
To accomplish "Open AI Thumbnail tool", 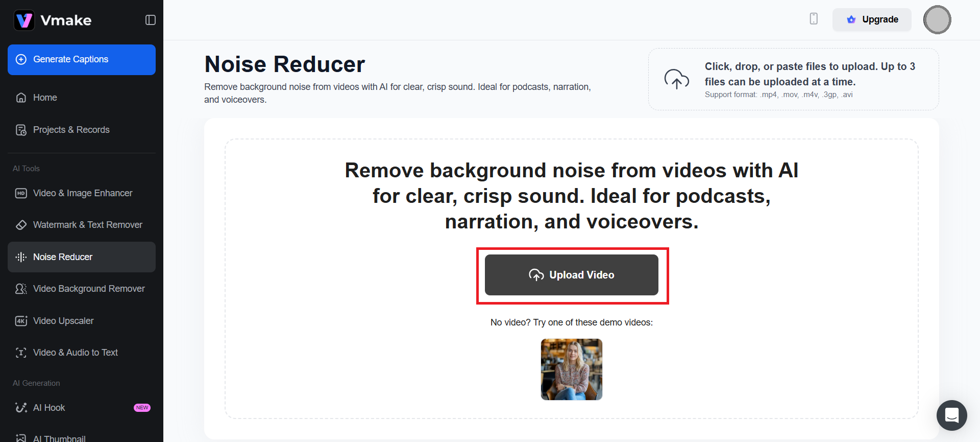I will tap(59, 438).
